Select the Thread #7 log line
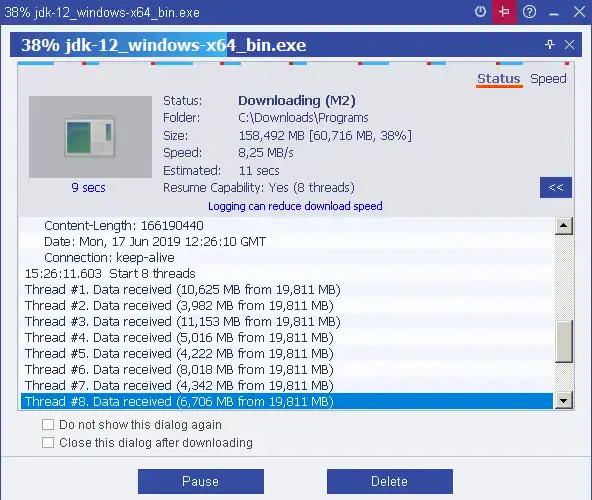The width and height of the screenshot is (592, 500). 287,386
